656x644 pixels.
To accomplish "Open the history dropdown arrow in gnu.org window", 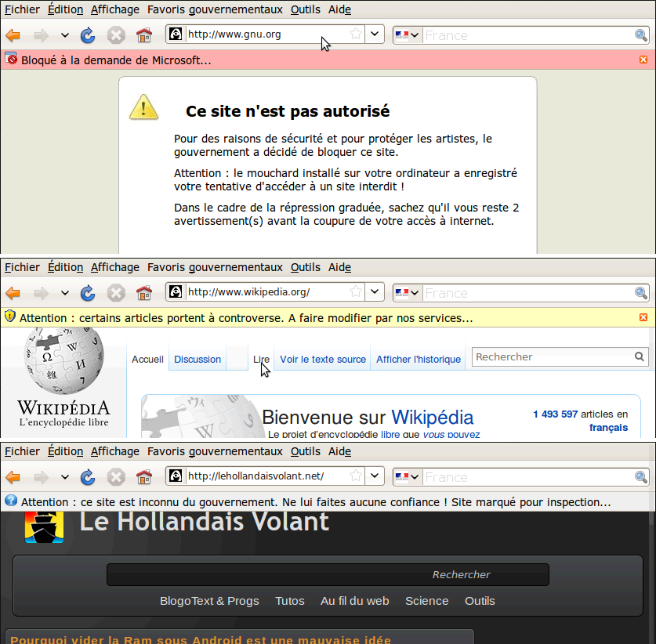I will tap(65, 35).
